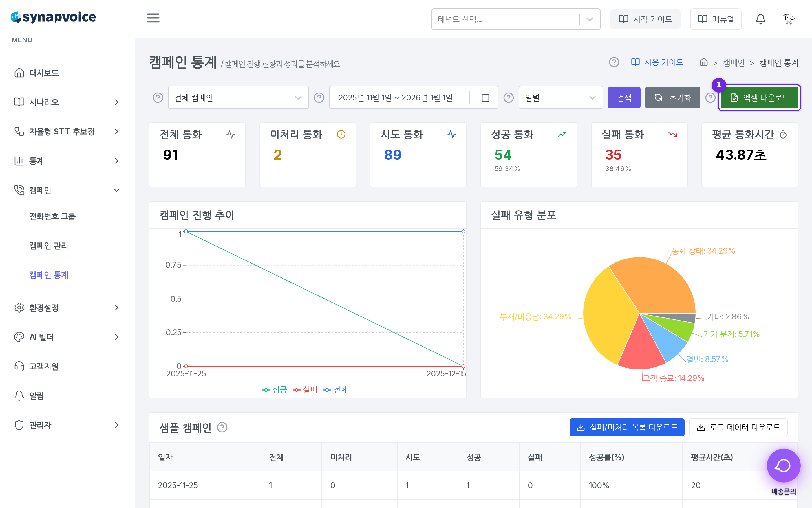This screenshot has height=508, width=812.
Task: Click the synapvoice logo
Action: tap(53, 17)
